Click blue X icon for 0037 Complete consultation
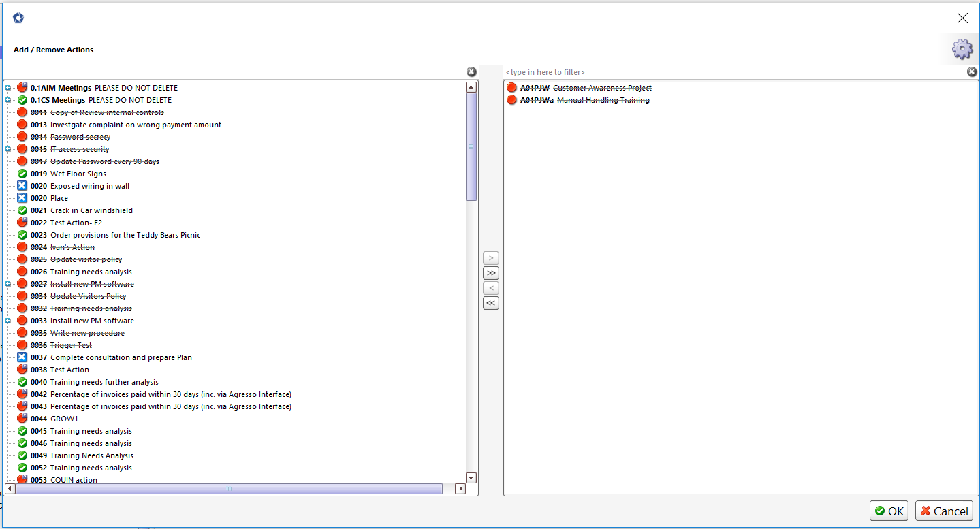Viewport: 980px width, 529px height. [22, 357]
